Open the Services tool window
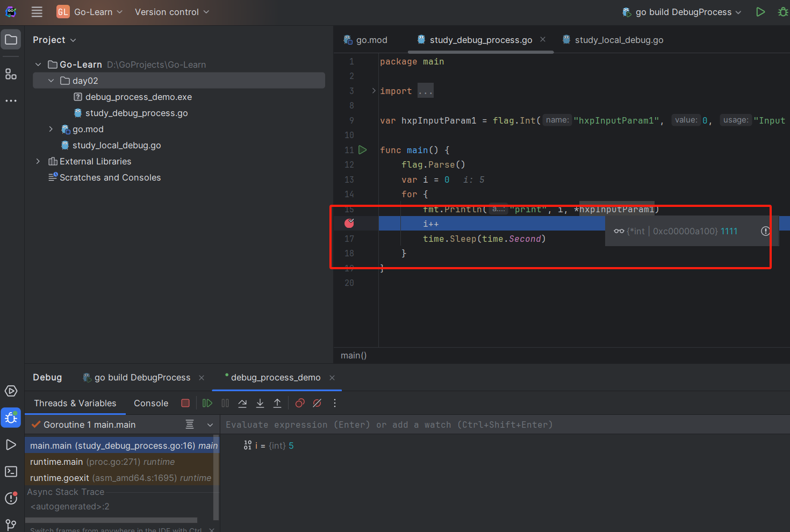This screenshot has width=790, height=532. tap(11, 391)
